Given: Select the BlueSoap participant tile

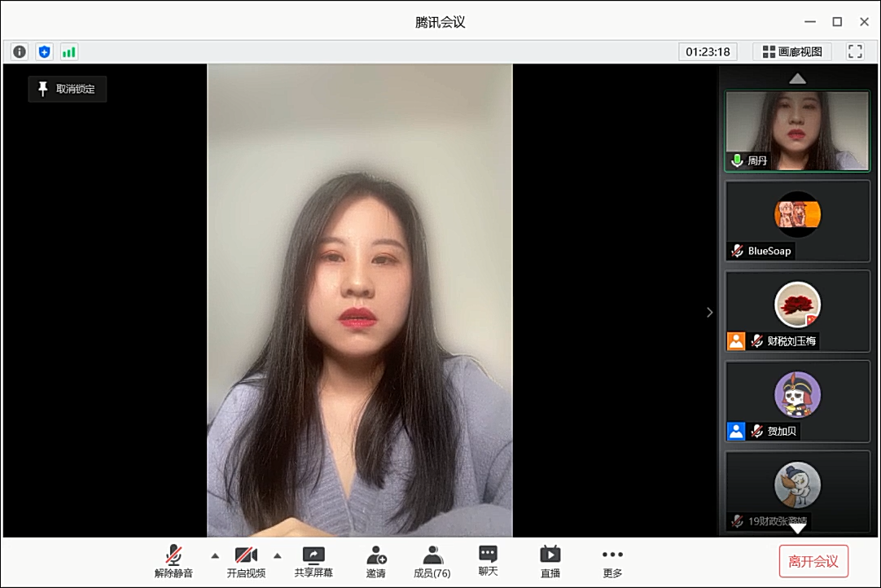Looking at the screenshot, I should pos(797,221).
